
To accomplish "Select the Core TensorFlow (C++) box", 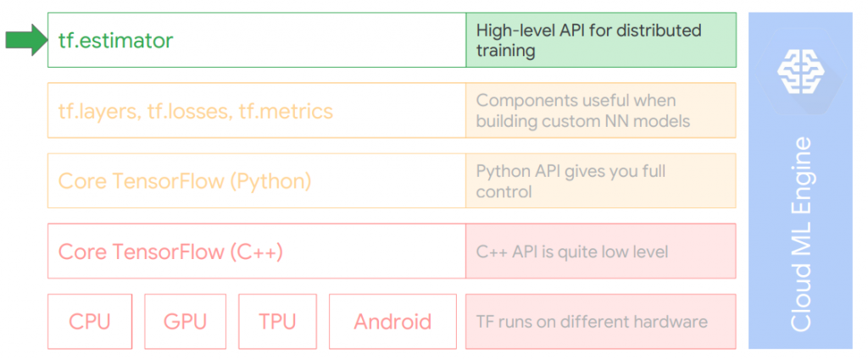I will point(257,251).
